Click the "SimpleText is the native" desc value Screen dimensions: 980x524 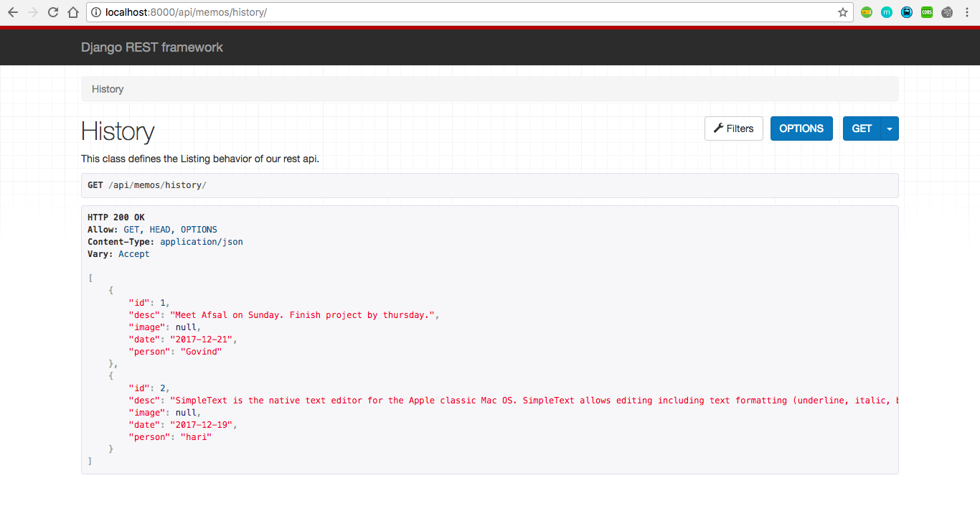click(x=534, y=401)
